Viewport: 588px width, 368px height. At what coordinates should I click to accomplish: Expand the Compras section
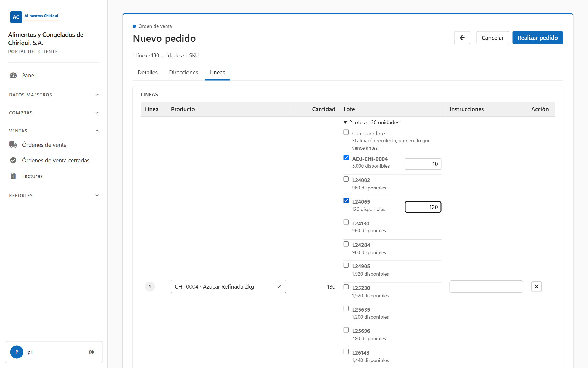point(54,113)
